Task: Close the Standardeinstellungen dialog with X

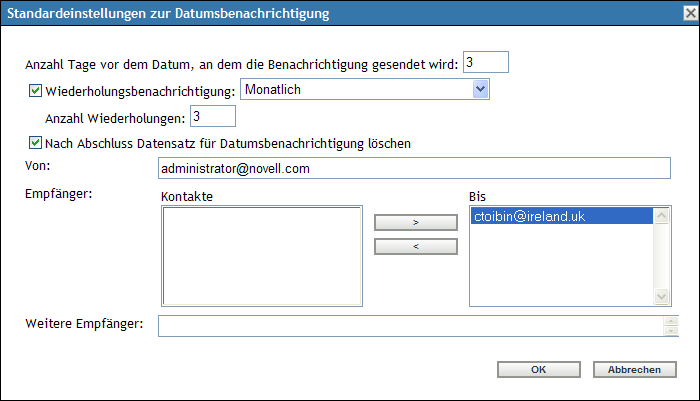Action: click(x=691, y=13)
